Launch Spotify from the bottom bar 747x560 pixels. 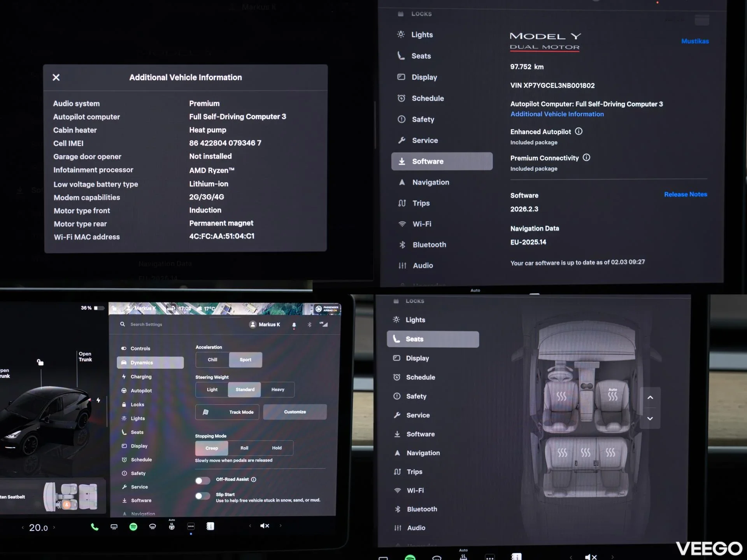click(133, 527)
